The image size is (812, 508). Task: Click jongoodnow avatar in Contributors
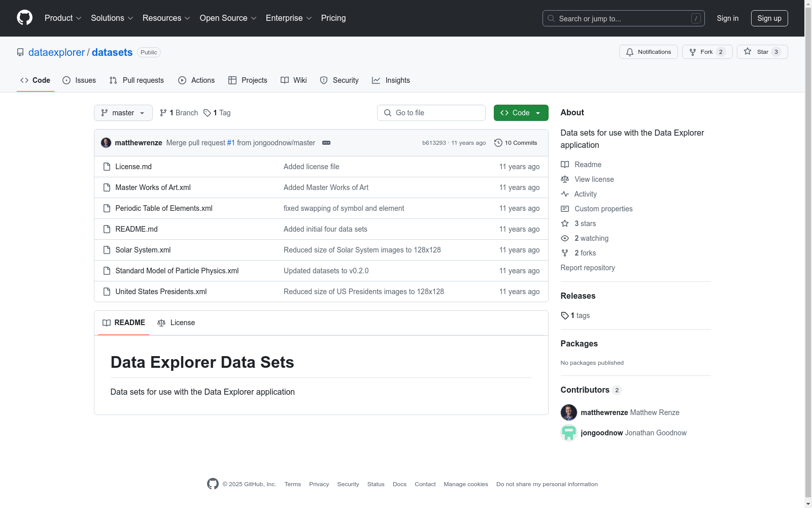coord(569,433)
